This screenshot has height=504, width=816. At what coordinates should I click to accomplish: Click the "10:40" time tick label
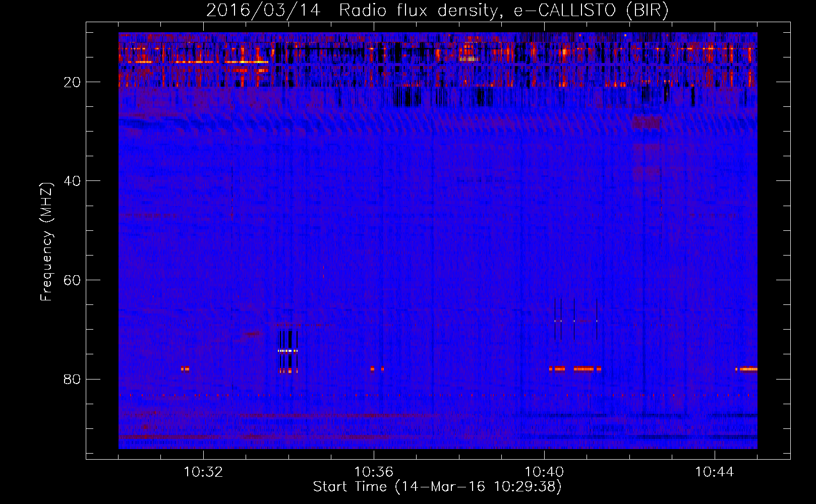pos(544,472)
